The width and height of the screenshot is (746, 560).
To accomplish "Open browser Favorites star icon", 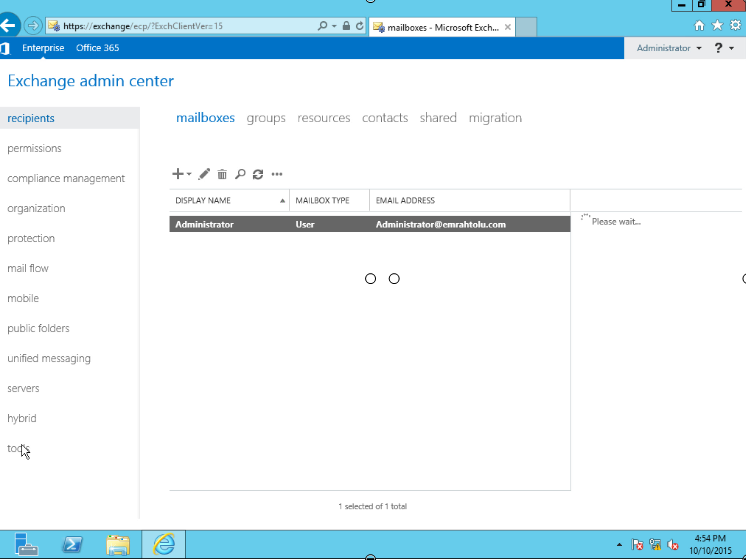I will point(717,26).
